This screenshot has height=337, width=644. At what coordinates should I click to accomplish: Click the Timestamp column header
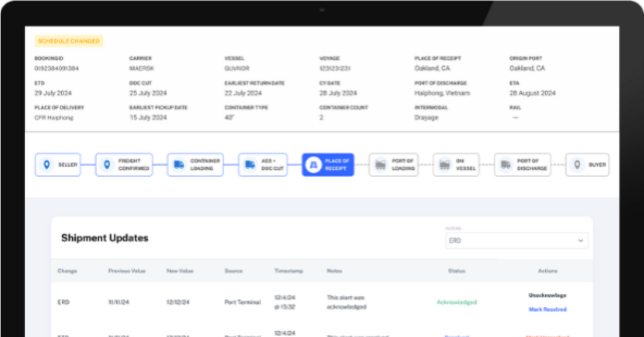(288, 271)
